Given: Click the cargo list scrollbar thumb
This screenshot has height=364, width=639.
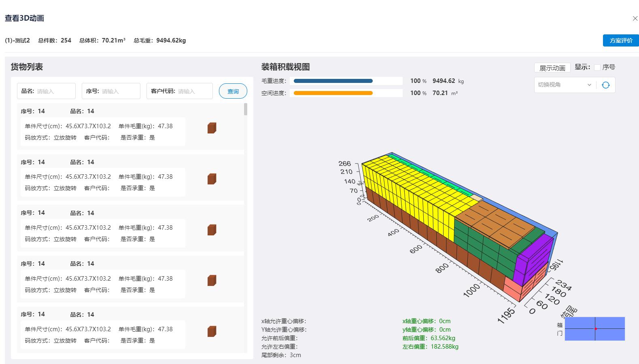Looking at the screenshot, I should tap(246, 109).
